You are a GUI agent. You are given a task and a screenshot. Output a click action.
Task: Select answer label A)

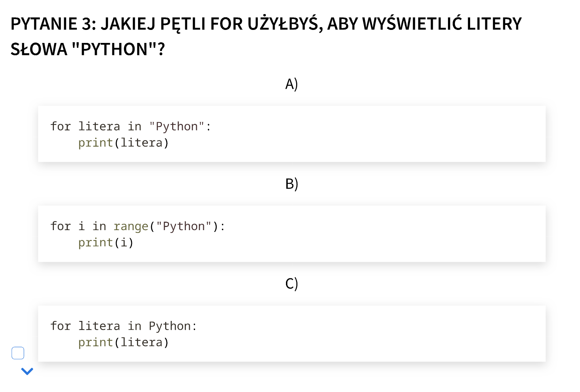coord(291,84)
